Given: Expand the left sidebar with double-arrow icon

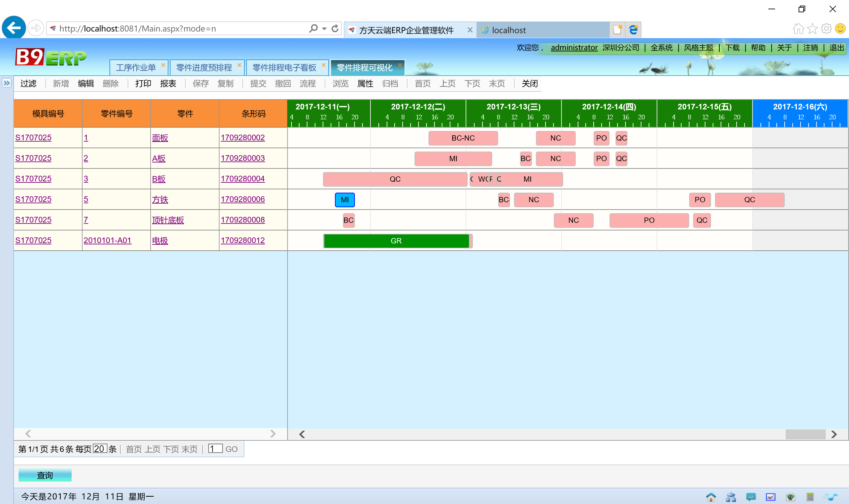Looking at the screenshot, I should click(6, 83).
